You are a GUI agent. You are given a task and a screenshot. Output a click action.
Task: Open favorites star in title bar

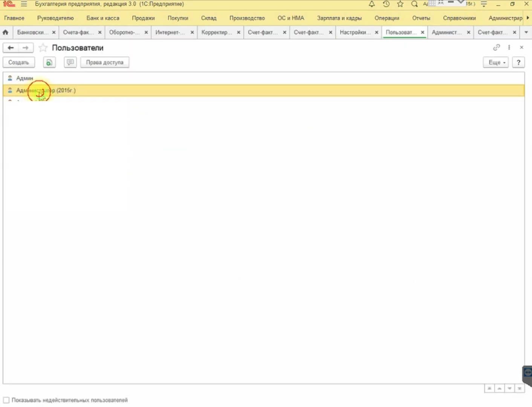400,4
